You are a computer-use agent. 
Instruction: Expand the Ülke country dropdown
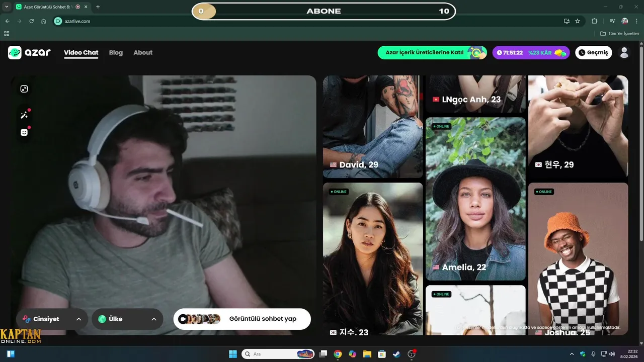coord(127,319)
